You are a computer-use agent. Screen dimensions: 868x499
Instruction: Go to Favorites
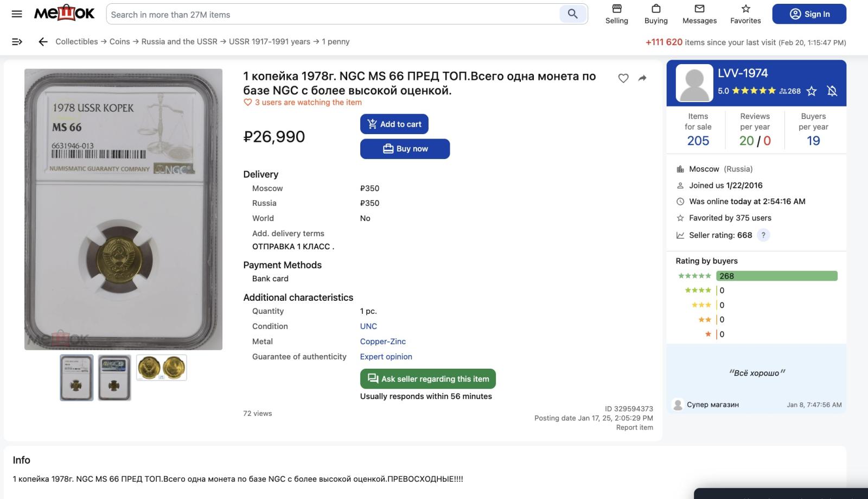745,14
